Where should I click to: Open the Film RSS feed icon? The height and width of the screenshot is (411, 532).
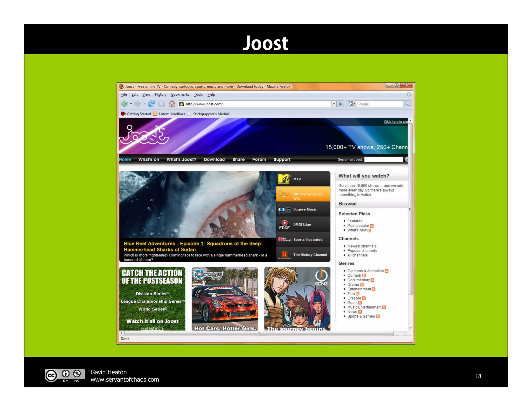point(357,294)
